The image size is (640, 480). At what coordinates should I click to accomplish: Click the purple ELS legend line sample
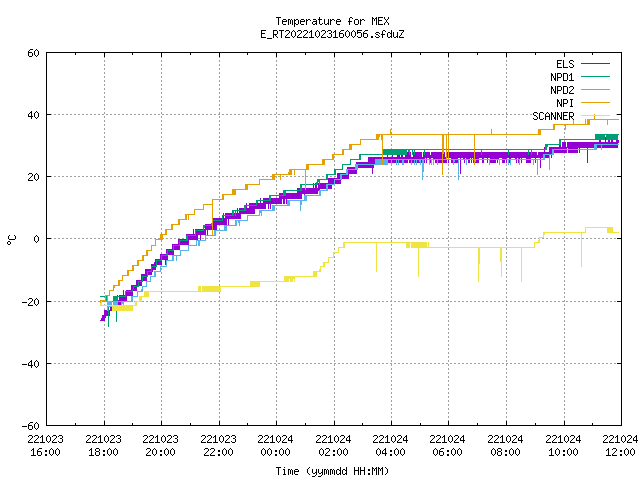596,64
